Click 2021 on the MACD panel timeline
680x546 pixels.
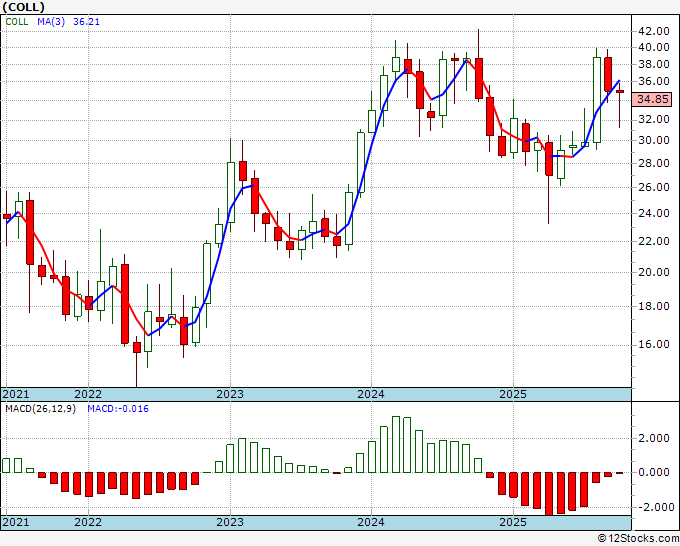coord(16,522)
